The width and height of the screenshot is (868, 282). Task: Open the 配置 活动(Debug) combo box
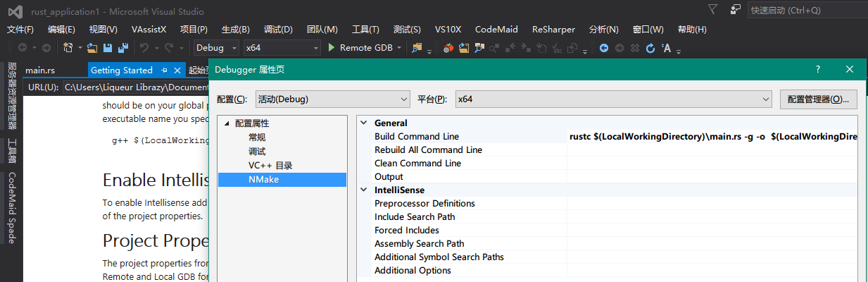coord(332,99)
